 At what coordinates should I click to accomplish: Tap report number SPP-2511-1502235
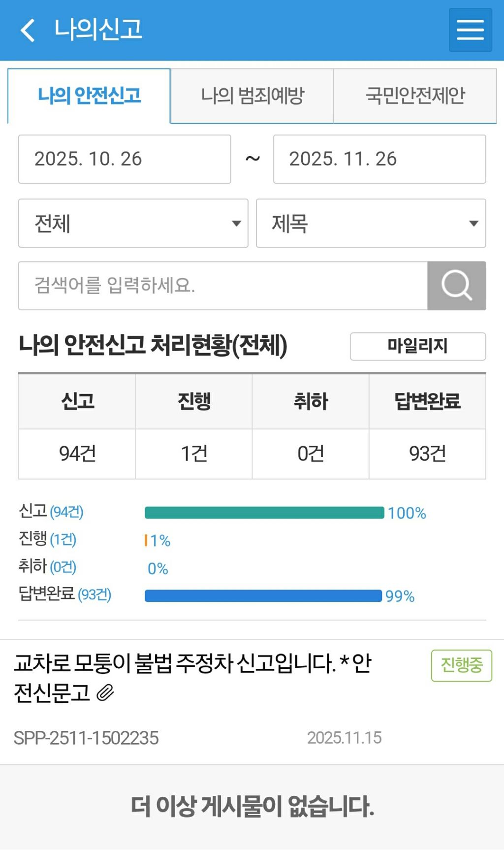point(86,738)
